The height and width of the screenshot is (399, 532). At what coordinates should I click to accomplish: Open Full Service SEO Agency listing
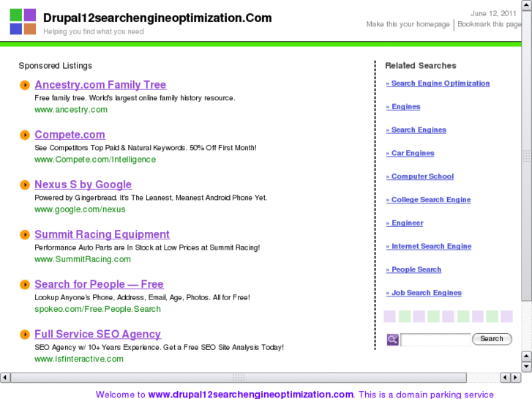coord(98,334)
